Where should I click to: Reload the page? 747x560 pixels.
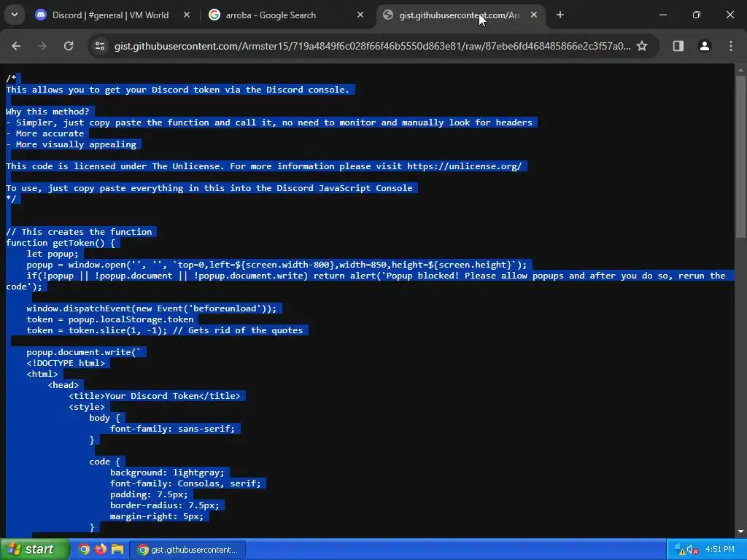tap(69, 46)
